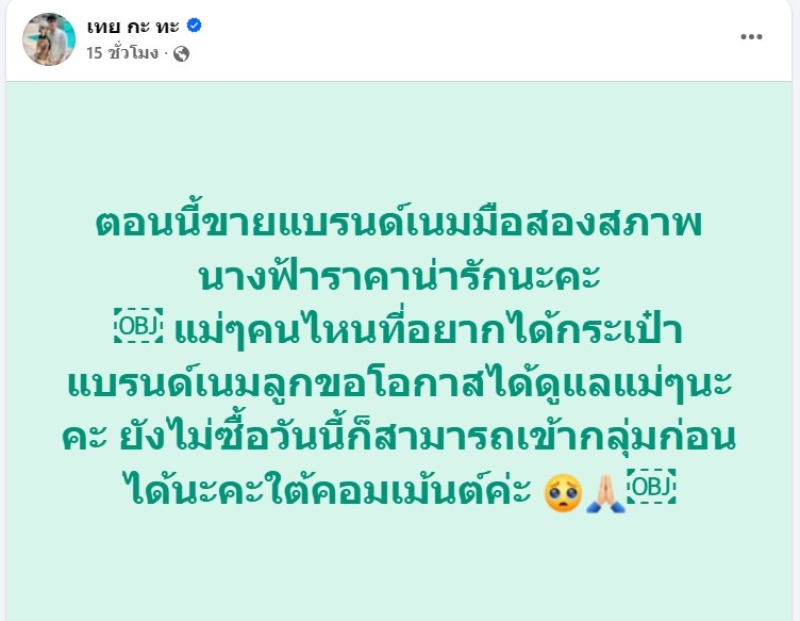This screenshot has height=621, width=800.
Task: Click the blue verified badge
Action: pyautogui.click(x=197, y=27)
